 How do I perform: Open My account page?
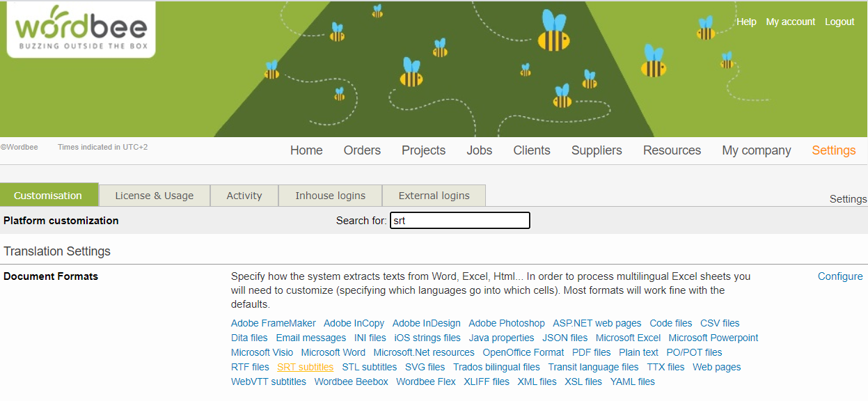(x=790, y=22)
